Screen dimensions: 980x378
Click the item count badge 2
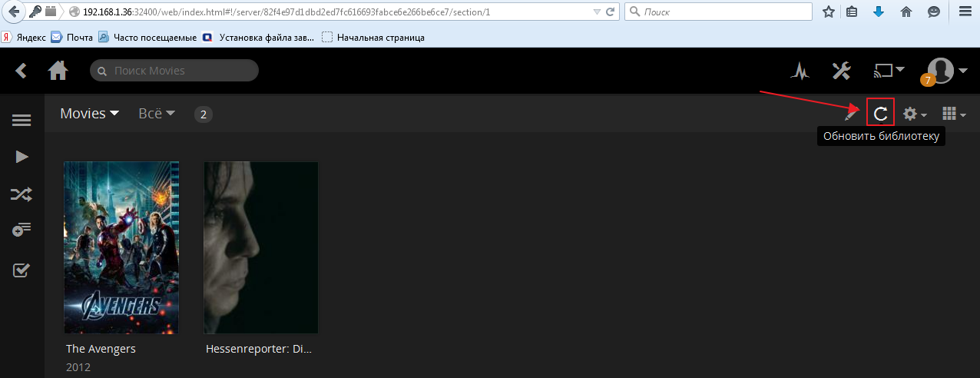pyautogui.click(x=204, y=114)
